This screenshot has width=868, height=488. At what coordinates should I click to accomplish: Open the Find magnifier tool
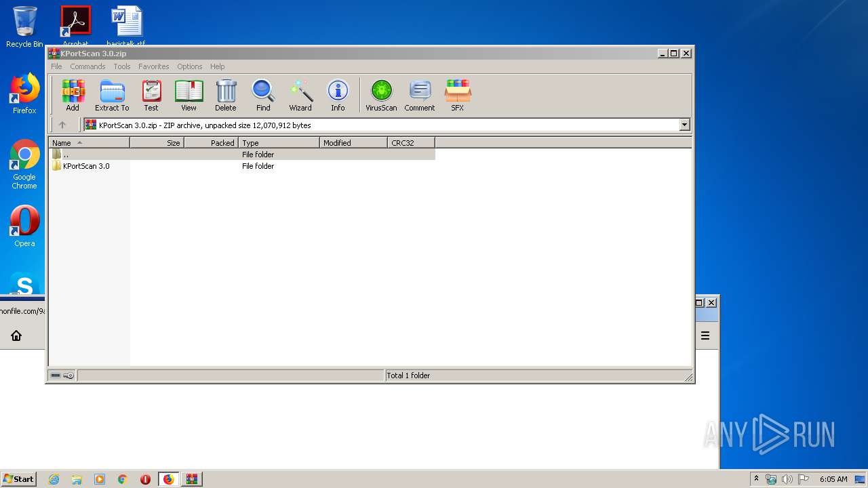[263, 96]
